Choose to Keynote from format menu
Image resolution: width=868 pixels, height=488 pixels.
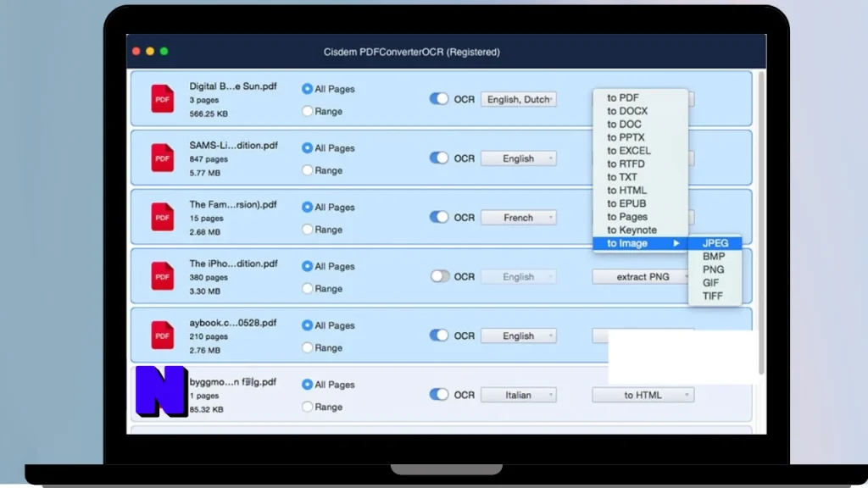pos(640,230)
